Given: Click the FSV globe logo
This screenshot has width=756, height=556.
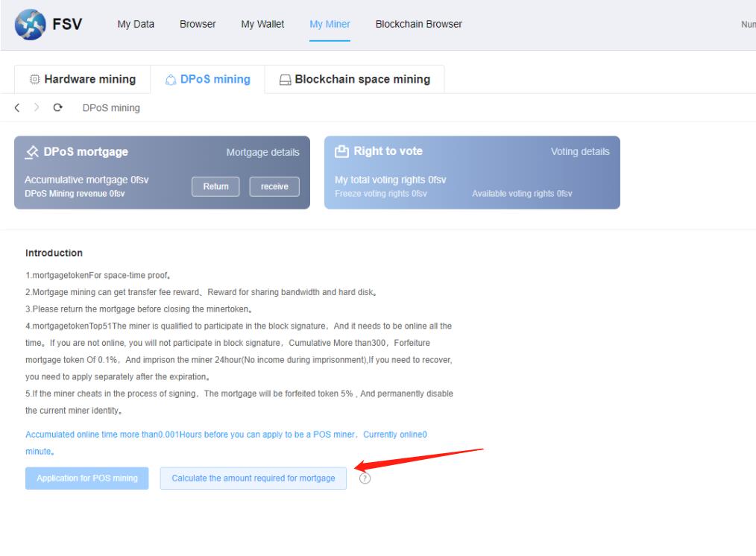Looking at the screenshot, I should point(30,24).
